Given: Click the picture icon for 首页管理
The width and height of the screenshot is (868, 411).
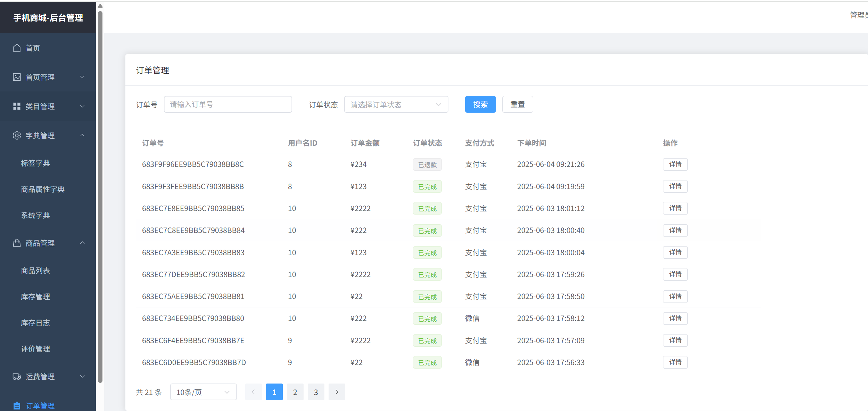Looking at the screenshot, I should tap(17, 77).
